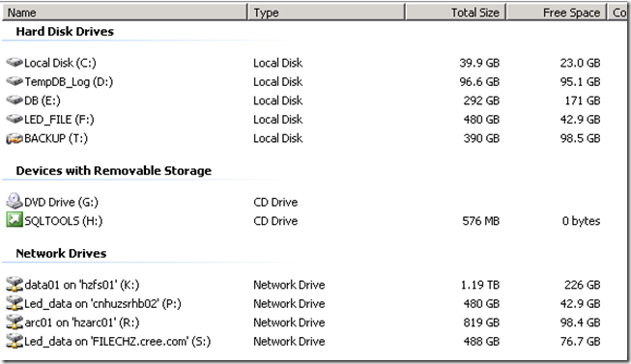Click the 0 bytes free space value

click(x=581, y=221)
